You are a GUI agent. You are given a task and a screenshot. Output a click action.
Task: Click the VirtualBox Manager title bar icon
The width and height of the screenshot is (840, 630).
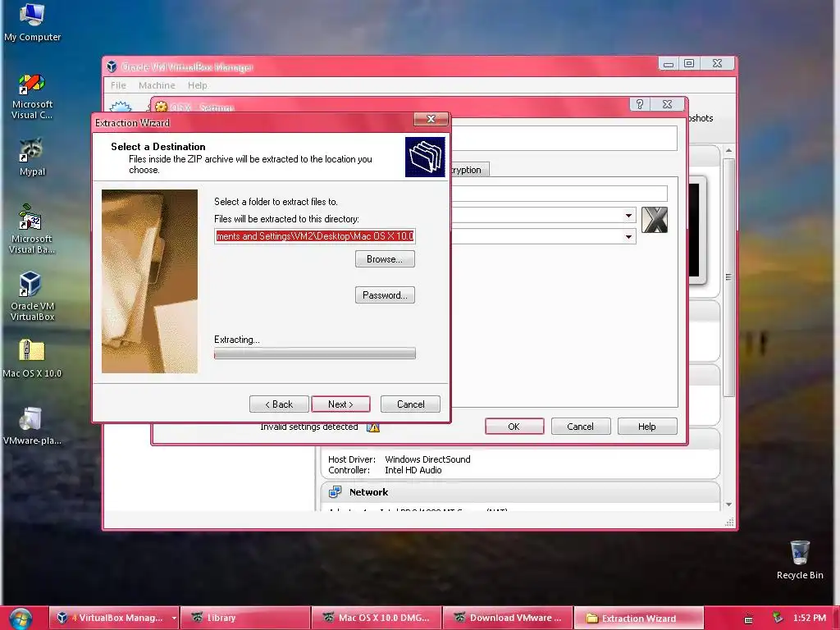(x=112, y=66)
